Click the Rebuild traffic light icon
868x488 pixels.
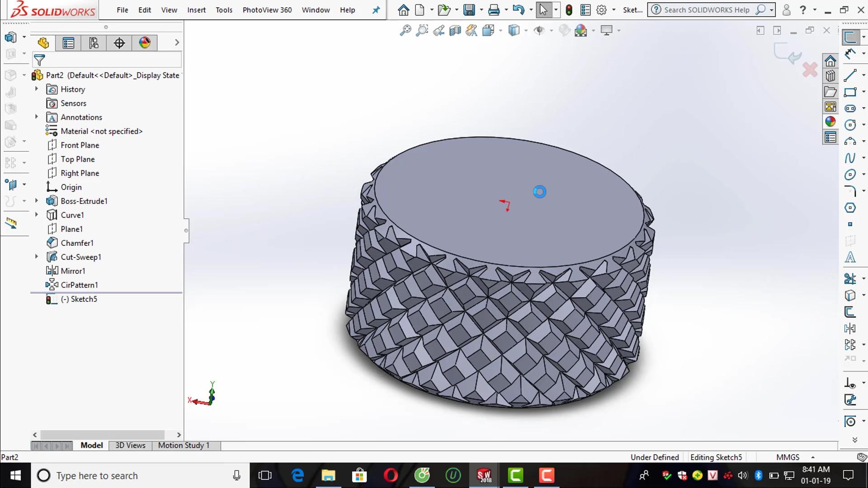coord(569,10)
